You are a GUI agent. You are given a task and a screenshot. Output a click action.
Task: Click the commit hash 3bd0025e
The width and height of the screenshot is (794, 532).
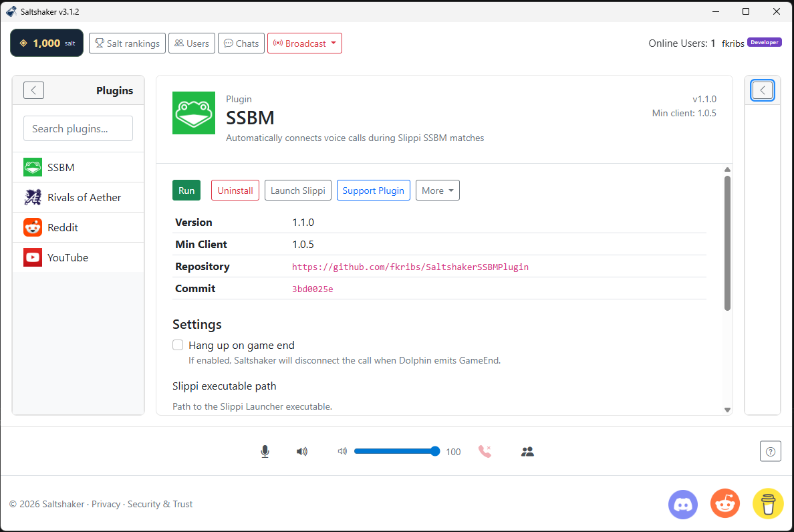312,289
